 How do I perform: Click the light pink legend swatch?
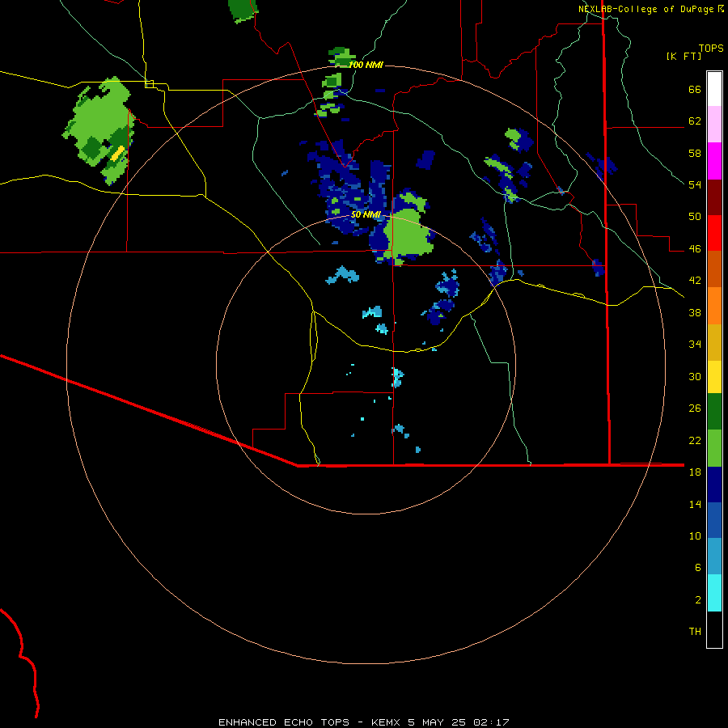(x=714, y=124)
